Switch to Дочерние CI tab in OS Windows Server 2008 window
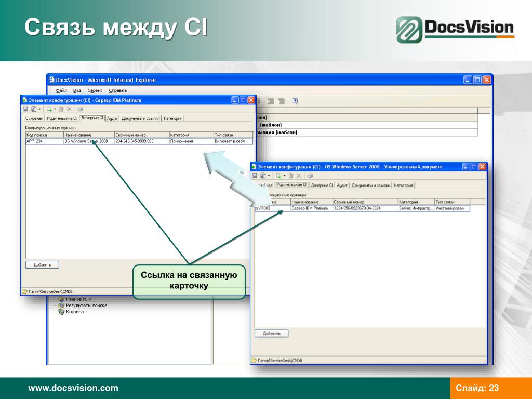 point(322,185)
